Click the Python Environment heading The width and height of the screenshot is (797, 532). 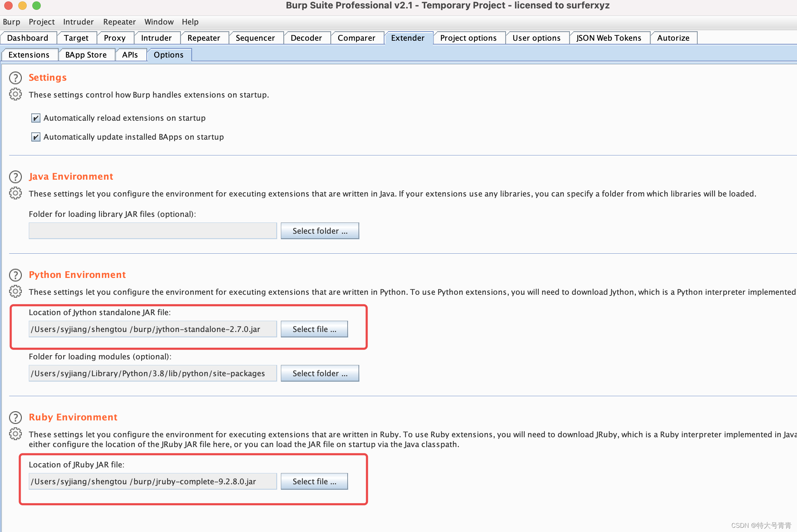click(x=77, y=275)
